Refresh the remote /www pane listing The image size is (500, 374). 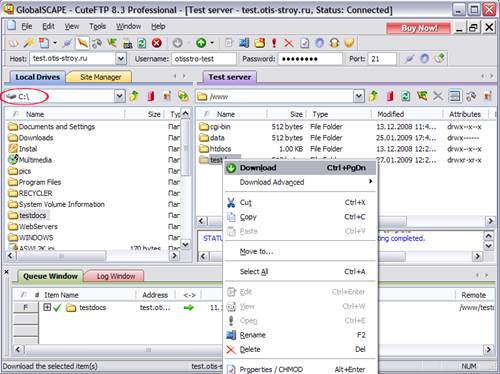click(405, 96)
